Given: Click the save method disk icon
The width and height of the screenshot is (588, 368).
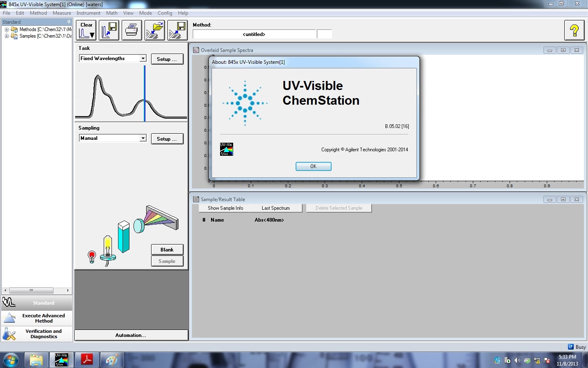Looking at the screenshot, I should (x=177, y=30).
